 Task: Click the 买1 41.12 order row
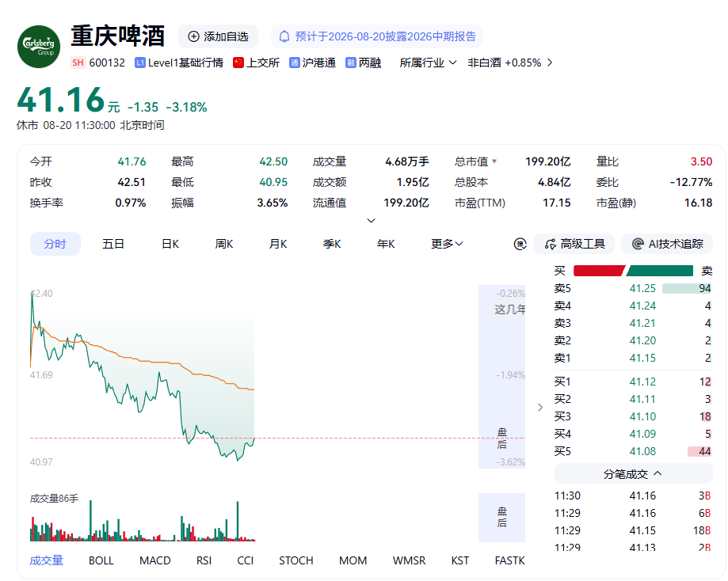(x=633, y=382)
